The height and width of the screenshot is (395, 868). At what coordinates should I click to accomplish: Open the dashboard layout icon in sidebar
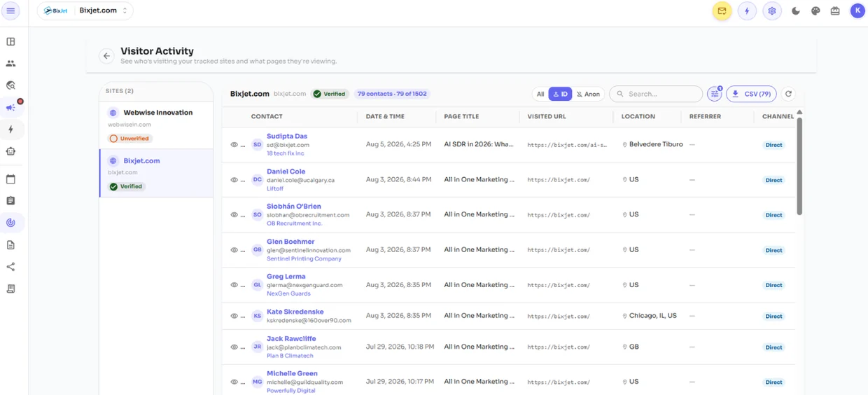(10, 41)
